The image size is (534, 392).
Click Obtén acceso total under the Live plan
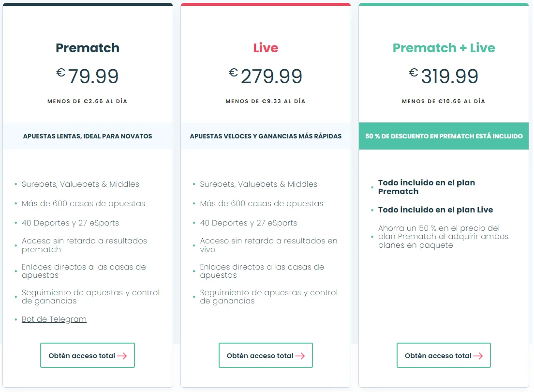pos(266,355)
